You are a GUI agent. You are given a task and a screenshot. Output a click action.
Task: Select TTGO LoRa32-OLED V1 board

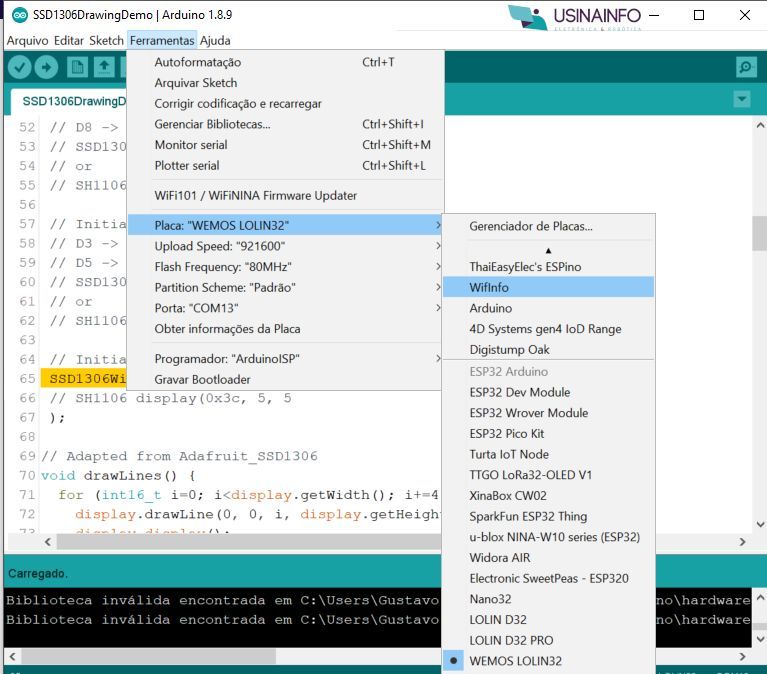point(548,475)
